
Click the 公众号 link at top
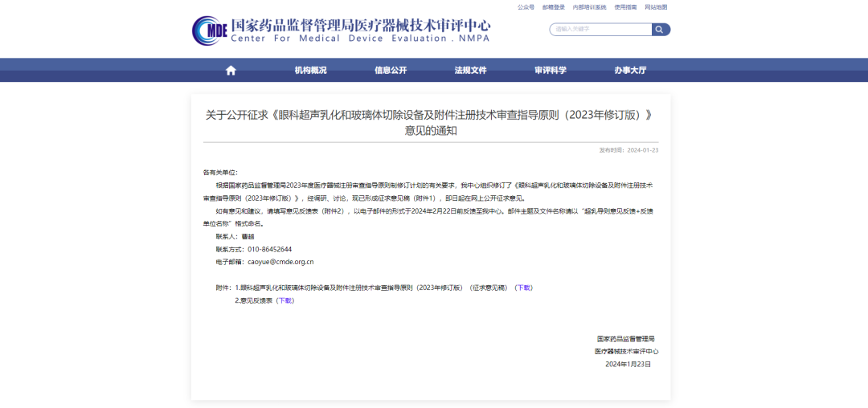(526, 7)
